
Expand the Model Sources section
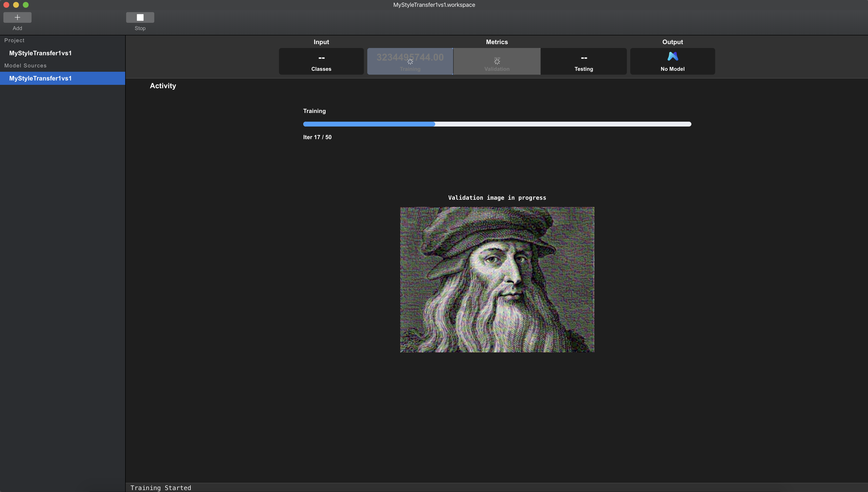point(25,65)
